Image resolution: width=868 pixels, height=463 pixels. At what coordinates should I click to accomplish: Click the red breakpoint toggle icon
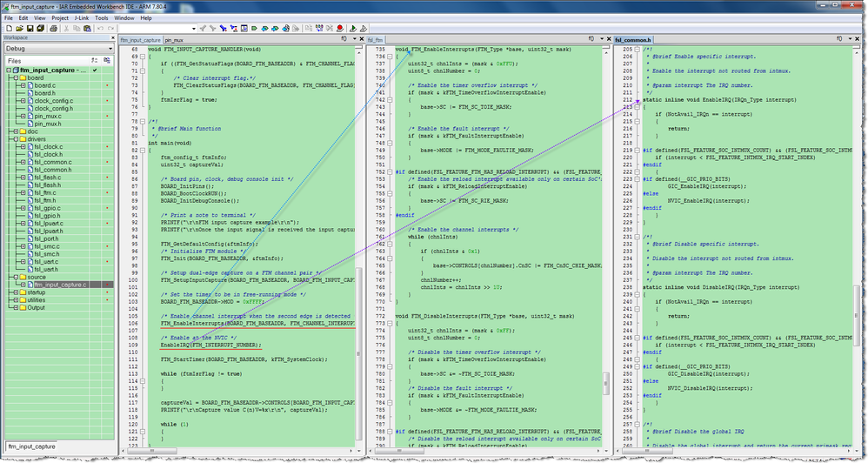tap(340, 28)
